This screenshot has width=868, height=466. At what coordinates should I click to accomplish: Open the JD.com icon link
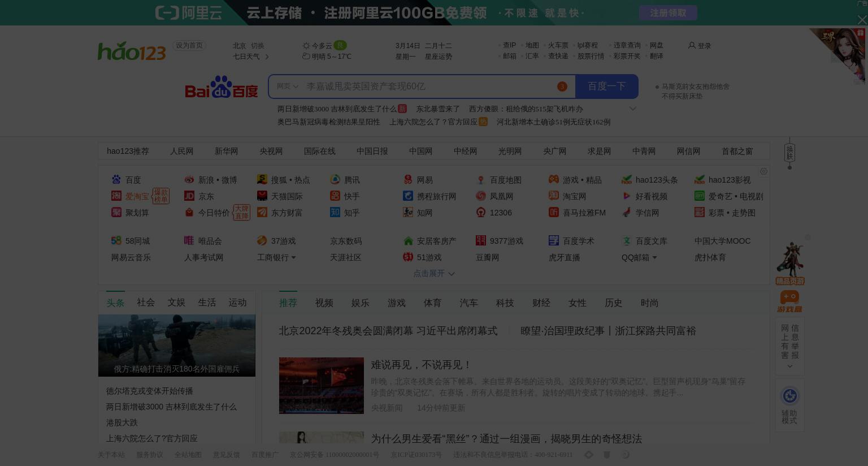click(x=189, y=196)
